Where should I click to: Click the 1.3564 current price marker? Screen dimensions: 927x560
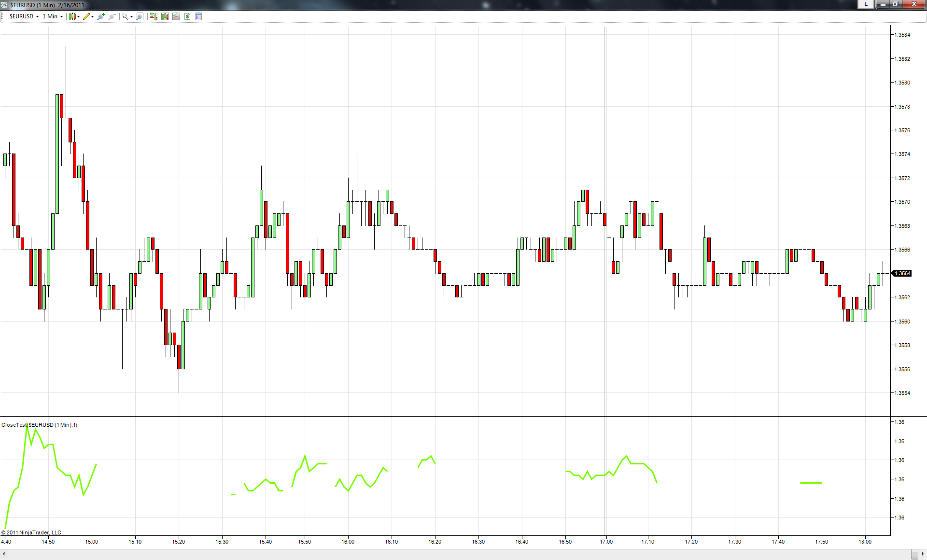(x=901, y=273)
